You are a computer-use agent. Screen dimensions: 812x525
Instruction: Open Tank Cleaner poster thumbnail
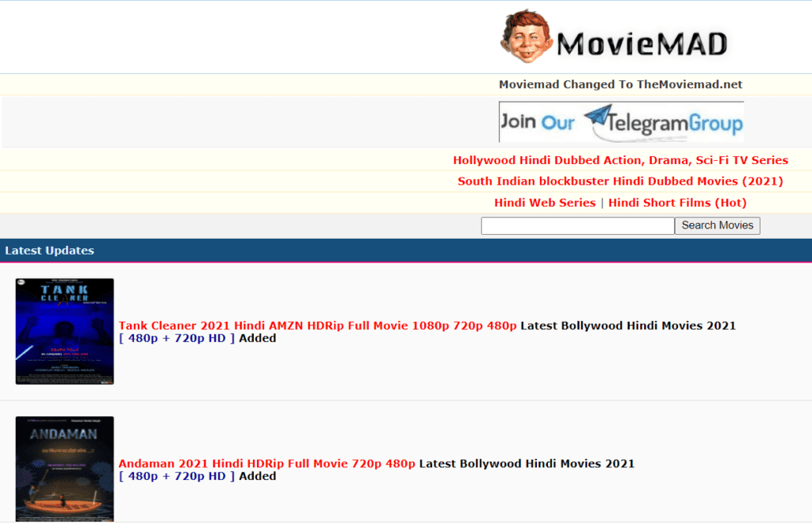click(65, 331)
